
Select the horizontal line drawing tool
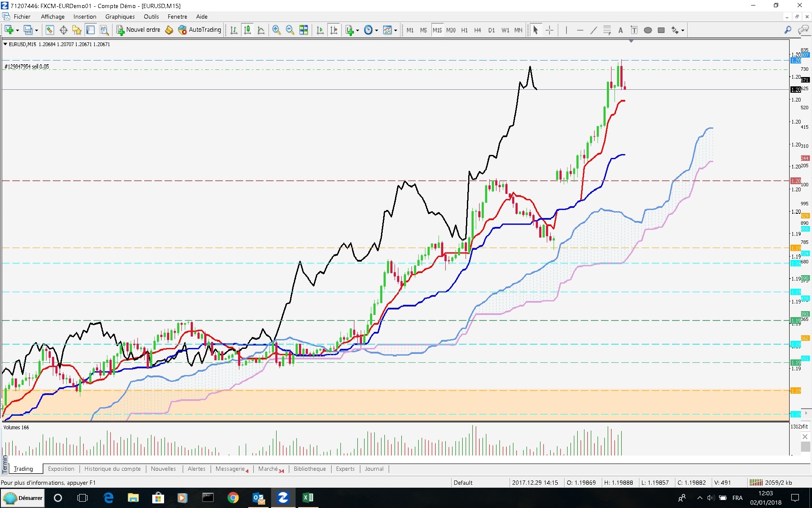tap(580, 30)
